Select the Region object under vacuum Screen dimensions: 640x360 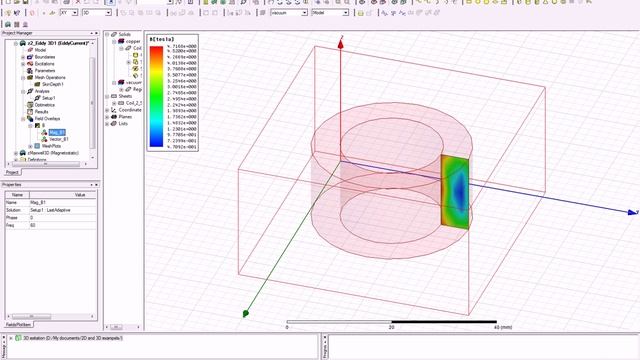(x=134, y=89)
